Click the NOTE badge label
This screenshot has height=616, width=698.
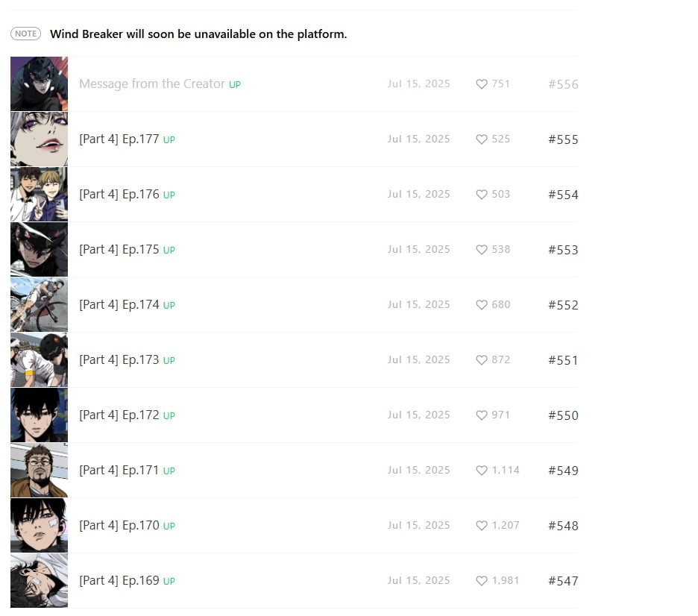click(26, 34)
